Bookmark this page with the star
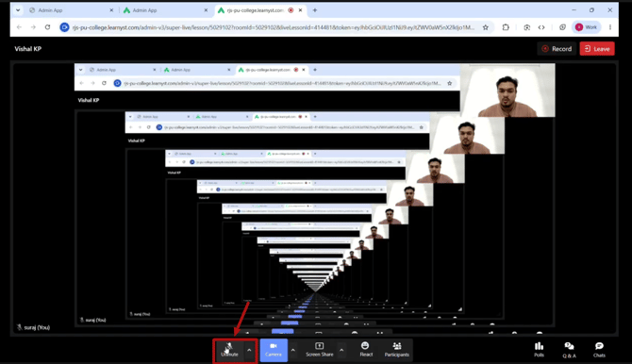Image resolution: width=632 pixels, height=364 pixels. (485, 27)
